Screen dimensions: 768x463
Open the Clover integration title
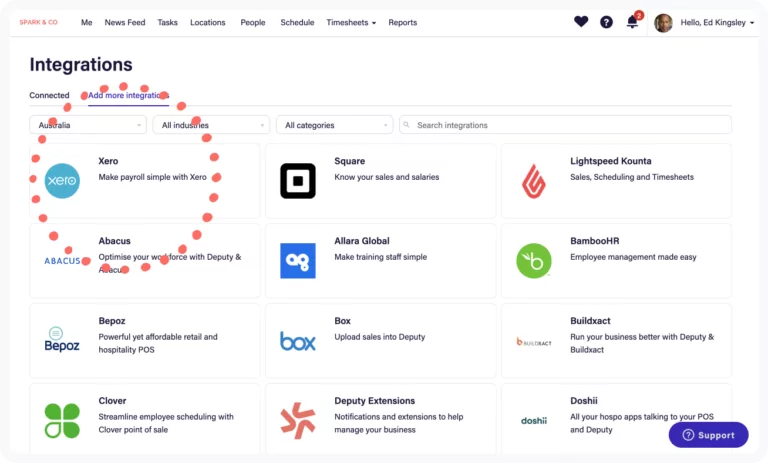point(112,401)
